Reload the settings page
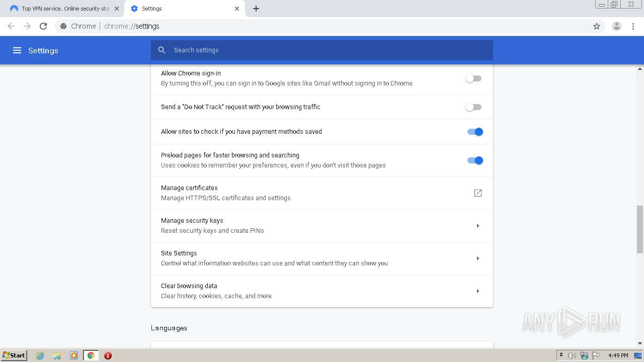The height and width of the screenshot is (362, 644). pyautogui.click(x=43, y=26)
